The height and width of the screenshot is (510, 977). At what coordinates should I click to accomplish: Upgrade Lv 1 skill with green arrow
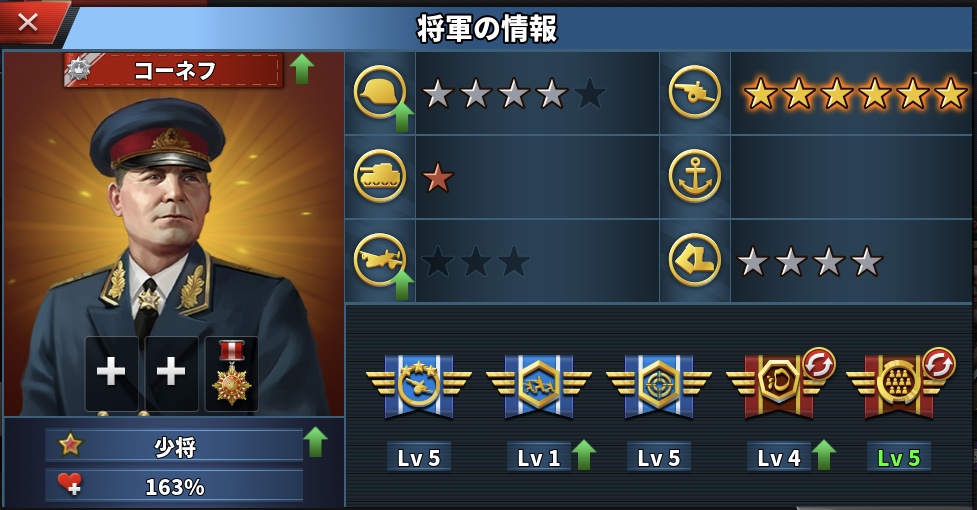583,455
